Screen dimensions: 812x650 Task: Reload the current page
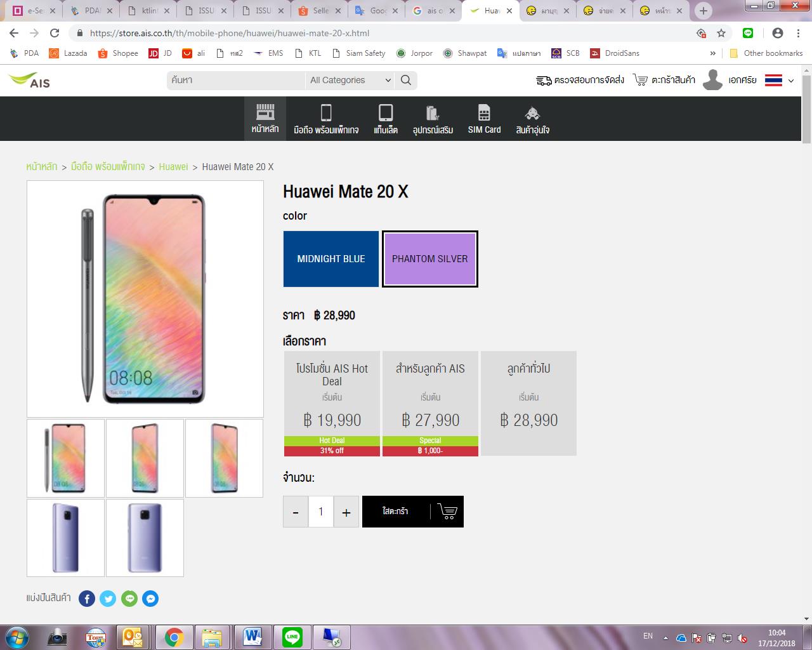tap(55, 33)
